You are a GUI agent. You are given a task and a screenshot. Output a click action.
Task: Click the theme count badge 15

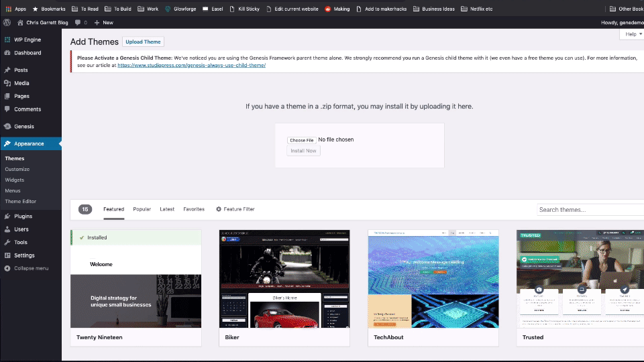85,209
